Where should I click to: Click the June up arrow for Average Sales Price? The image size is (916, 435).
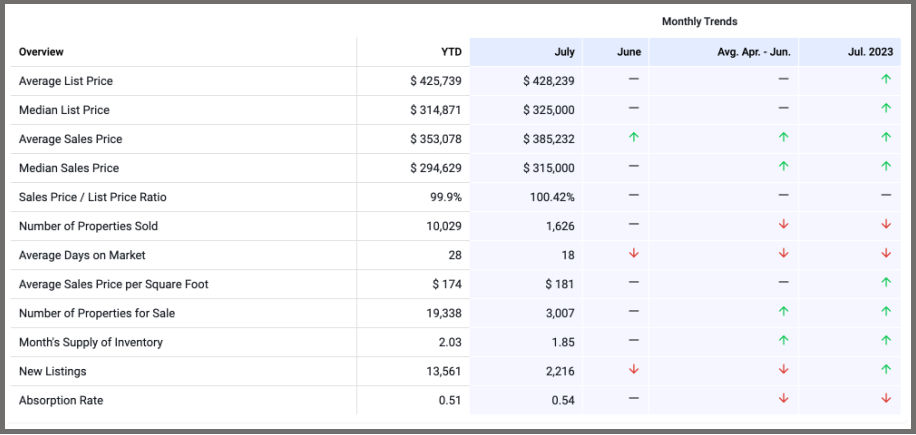pyautogui.click(x=634, y=138)
